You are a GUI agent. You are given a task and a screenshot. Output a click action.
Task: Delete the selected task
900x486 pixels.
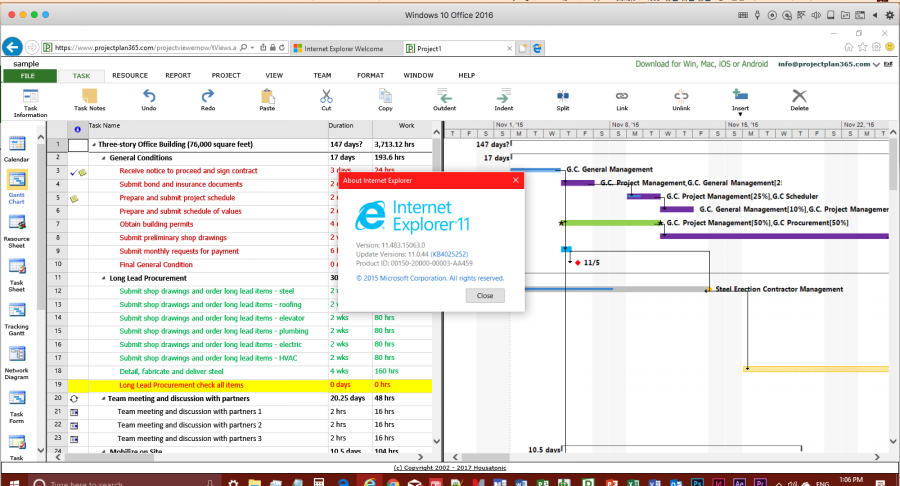tap(799, 99)
